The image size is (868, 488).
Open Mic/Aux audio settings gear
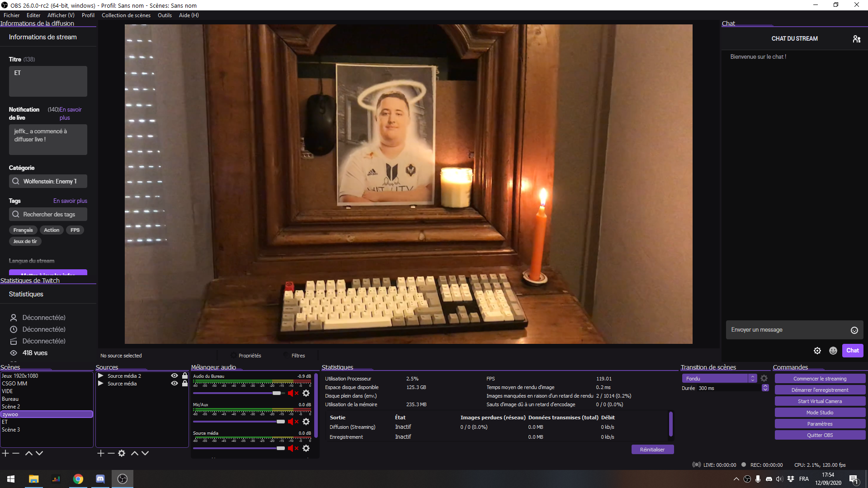coord(306,422)
